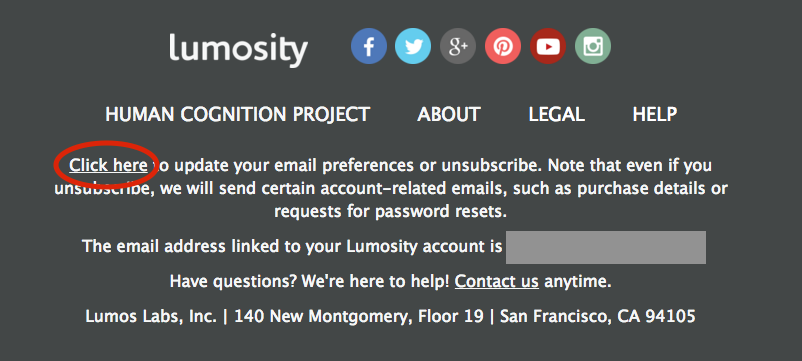Follow the "Click here" unsubscribe link
The image size is (802, 361).
108,165
